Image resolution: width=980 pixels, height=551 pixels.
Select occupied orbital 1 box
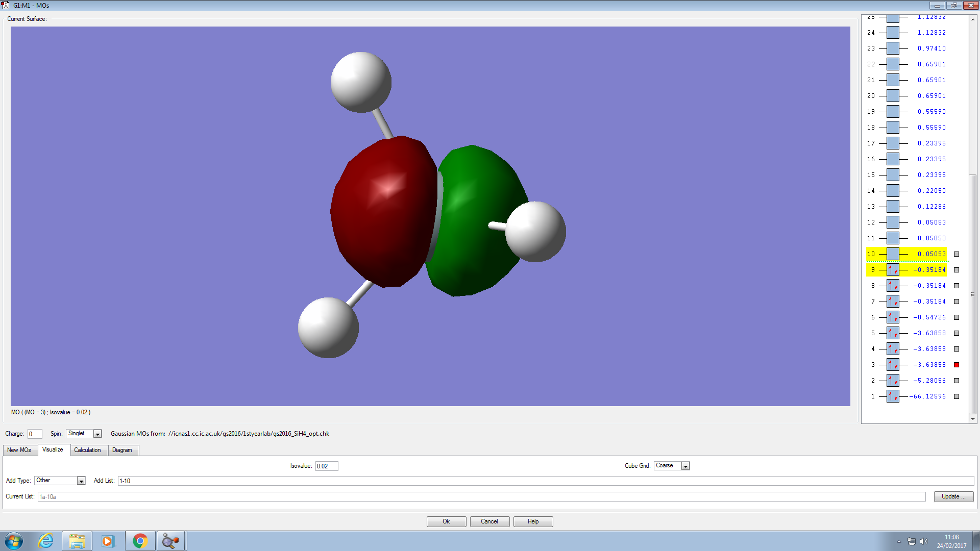893,396
